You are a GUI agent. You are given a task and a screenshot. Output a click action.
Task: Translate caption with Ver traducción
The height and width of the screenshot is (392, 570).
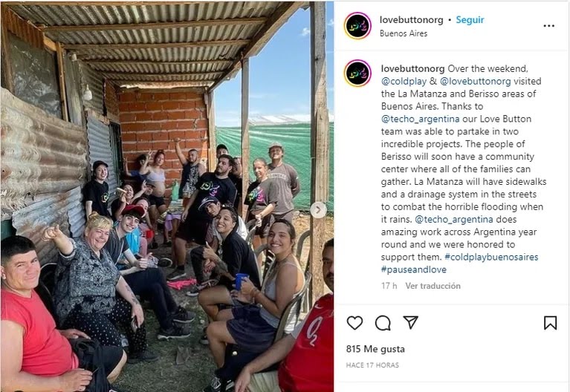pyautogui.click(x=433, y=286)
